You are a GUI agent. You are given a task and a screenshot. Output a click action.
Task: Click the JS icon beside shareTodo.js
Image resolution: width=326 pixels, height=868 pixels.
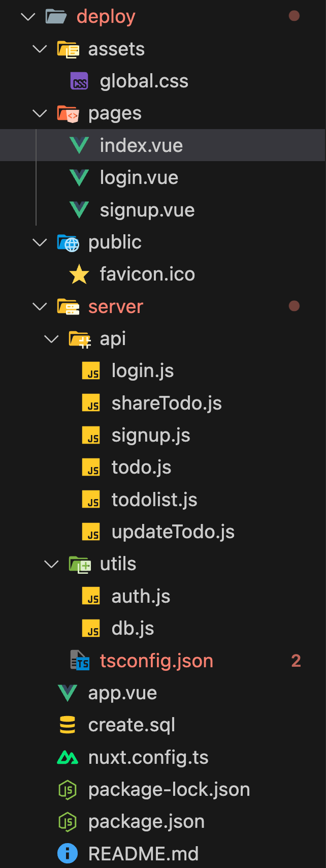tap(91, 403)
